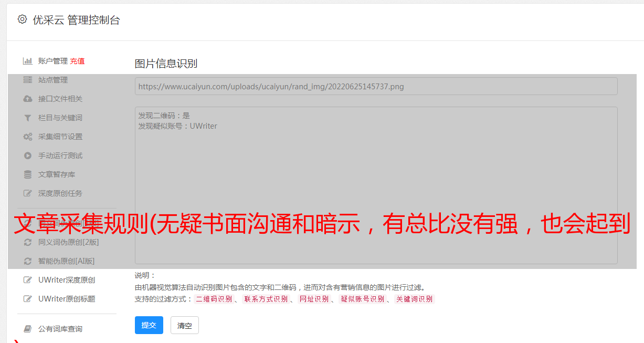Viewport: 644px width, 343px height.
Task: Click the red 充值 recharge link
Action: pyautogui.click(x=77, y=61)
